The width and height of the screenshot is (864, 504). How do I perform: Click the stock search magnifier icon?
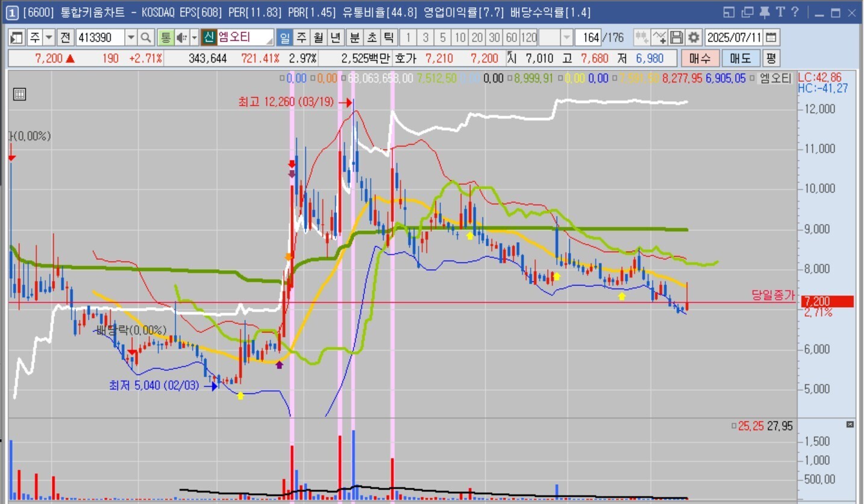tap(146, 38)
